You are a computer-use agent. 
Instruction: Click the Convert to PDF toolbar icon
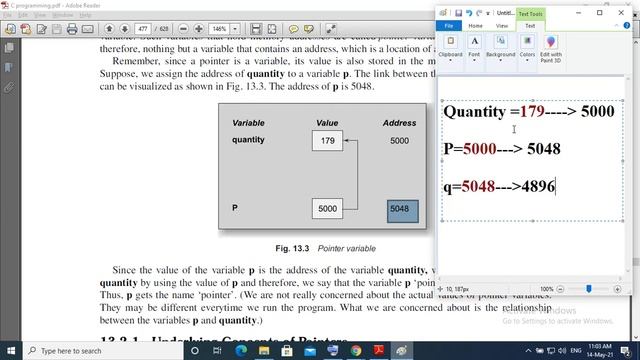pyautogui.click(x=26, y=29)
